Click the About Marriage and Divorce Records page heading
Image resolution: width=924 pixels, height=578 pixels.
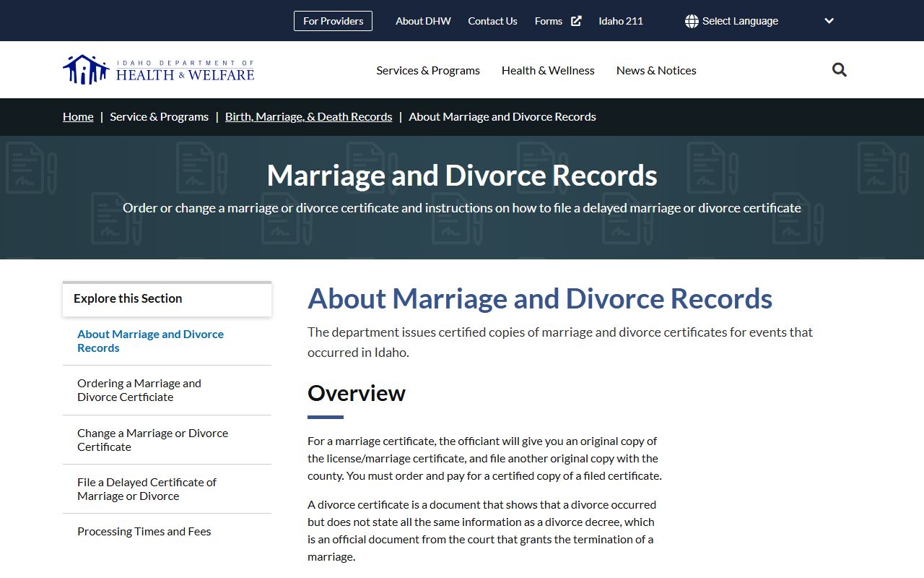click(540, 299)
